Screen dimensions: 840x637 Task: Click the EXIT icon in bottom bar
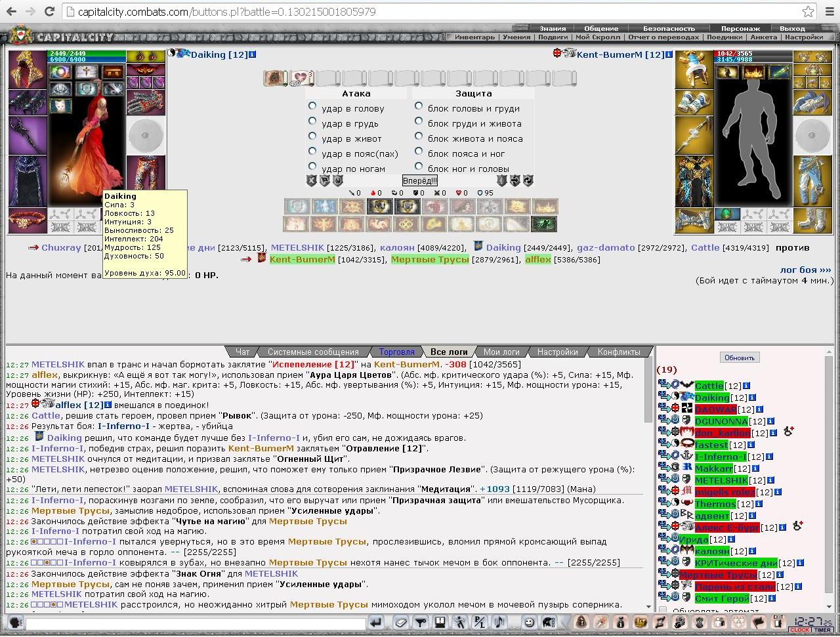pos(778,622)
